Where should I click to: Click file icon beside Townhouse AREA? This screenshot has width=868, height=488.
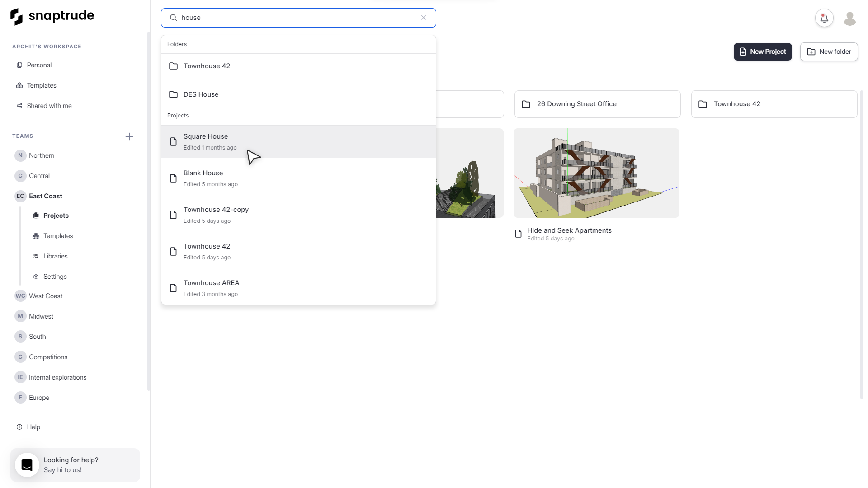(173, 288)
